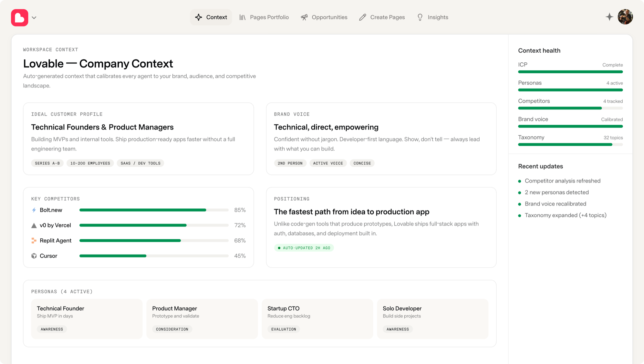Click the sparkle icon beside Context

click(199, 17)
